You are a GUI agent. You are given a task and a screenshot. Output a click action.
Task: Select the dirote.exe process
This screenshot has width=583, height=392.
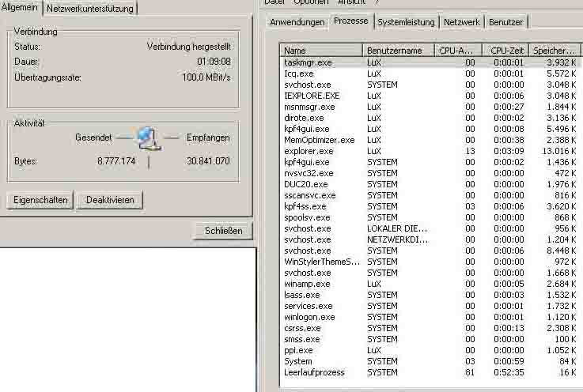(430, 118)
